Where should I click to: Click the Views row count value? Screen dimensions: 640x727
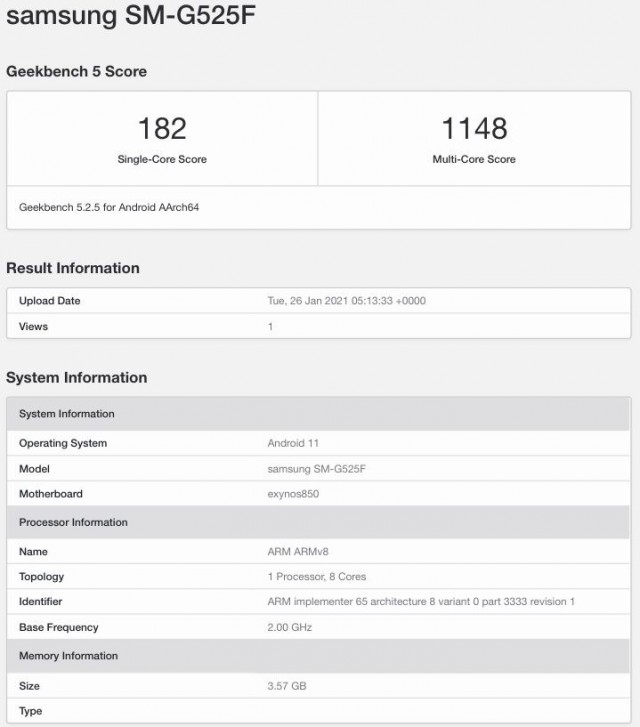pyautogui.click(x=270, y=327)
